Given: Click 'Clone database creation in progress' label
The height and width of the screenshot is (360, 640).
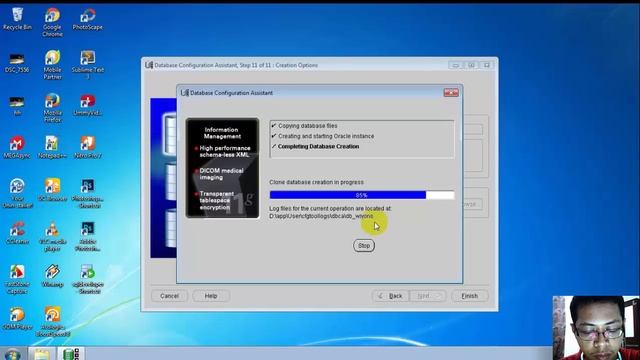Looking at the screenshot, I should pyautogui.click(x=316, y=182).
